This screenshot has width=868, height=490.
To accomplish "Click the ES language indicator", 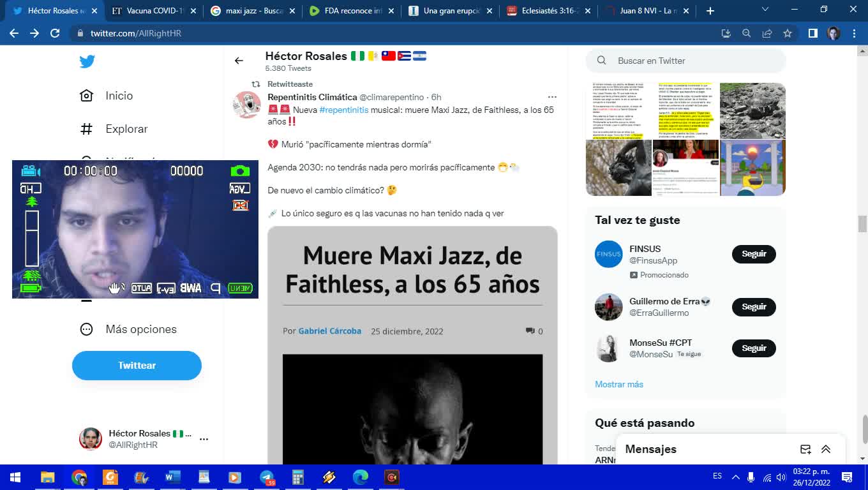I will pos(717,476).
